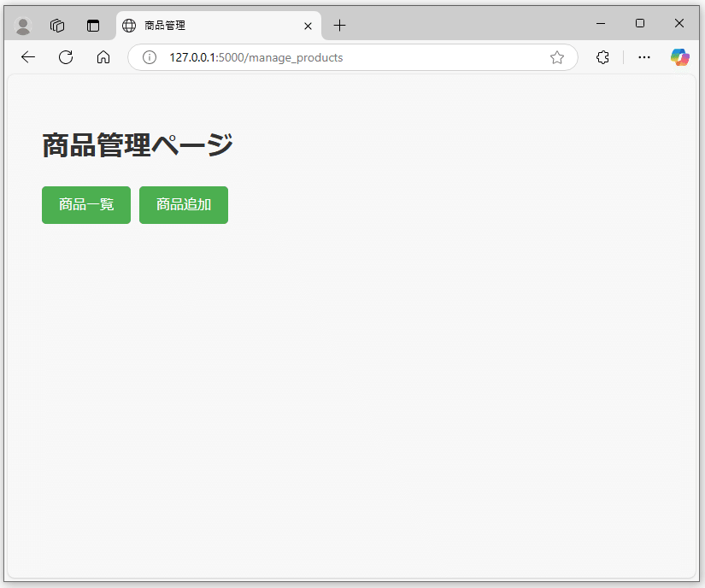Click the 商品追加 button
The image size is (705, 588).
pyautogui.click(x=183, y=205)
